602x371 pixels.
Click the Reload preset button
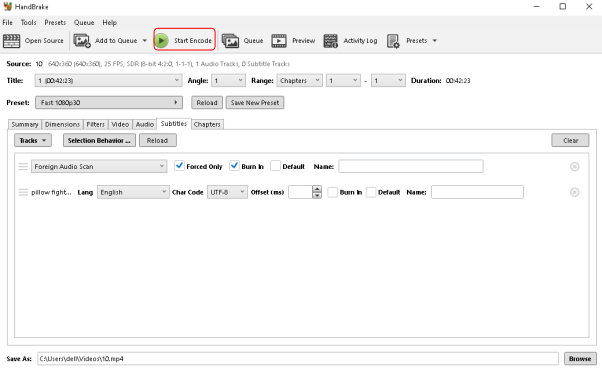pyautogui.click(x=207, y=103)
